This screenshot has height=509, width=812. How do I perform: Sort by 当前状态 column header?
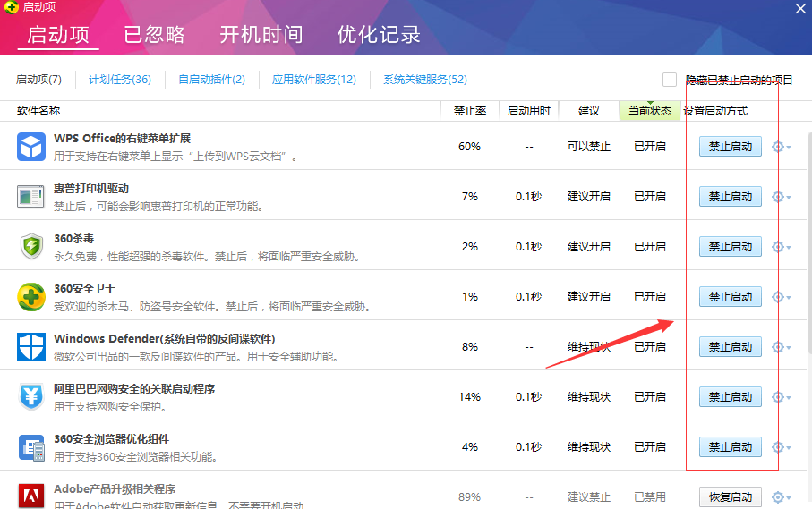point(650,111)
